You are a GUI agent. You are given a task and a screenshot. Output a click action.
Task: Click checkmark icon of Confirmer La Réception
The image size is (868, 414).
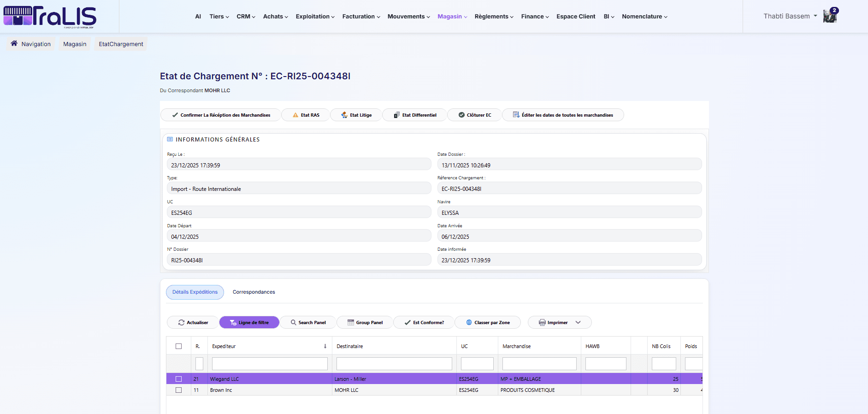(175, 115)
